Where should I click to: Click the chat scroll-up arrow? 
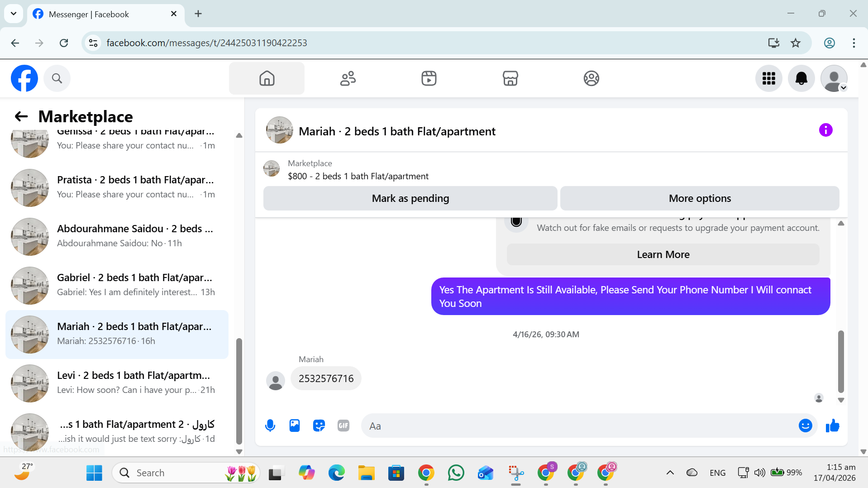coord(841,223)
